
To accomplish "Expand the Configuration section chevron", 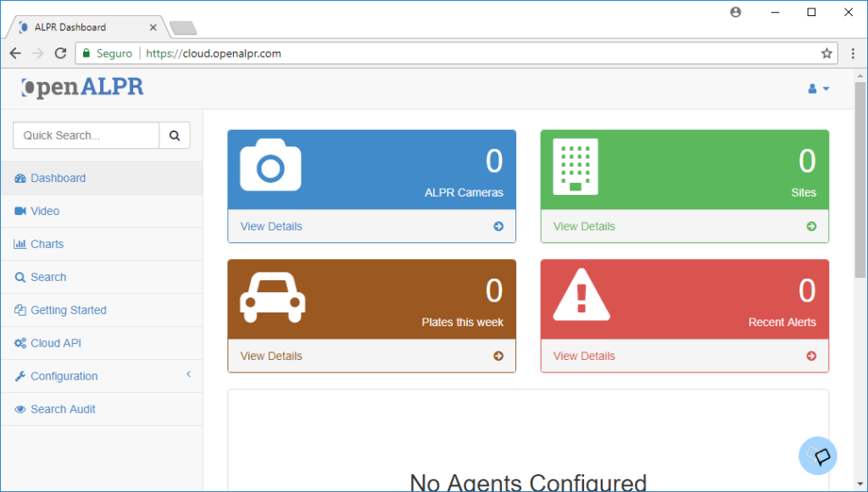I will [x=188, y=374].
